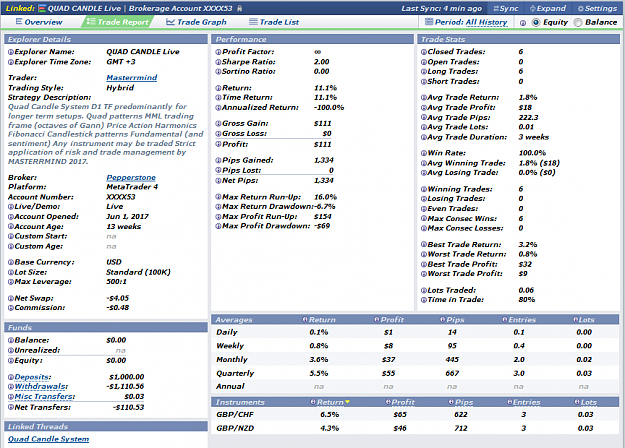
Task: Click the Net Transfers value -$110.53
Action: click(128, 407)
